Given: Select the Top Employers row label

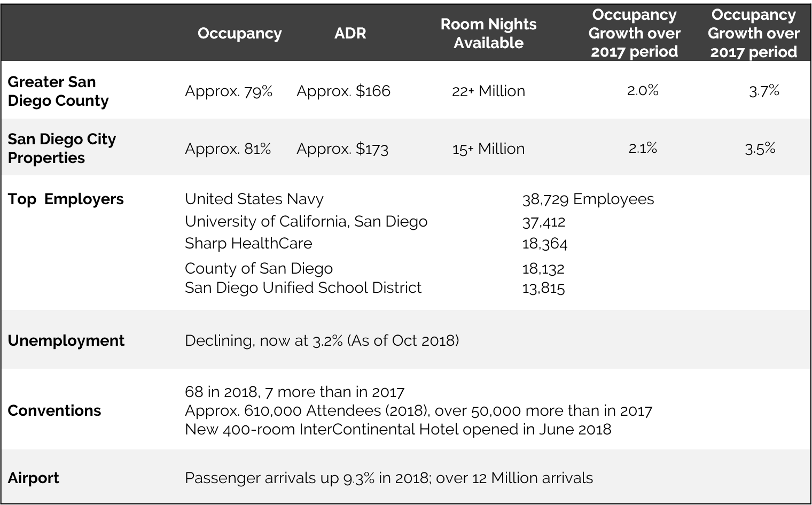Looking at the screenshot, I should click(66, 199).
